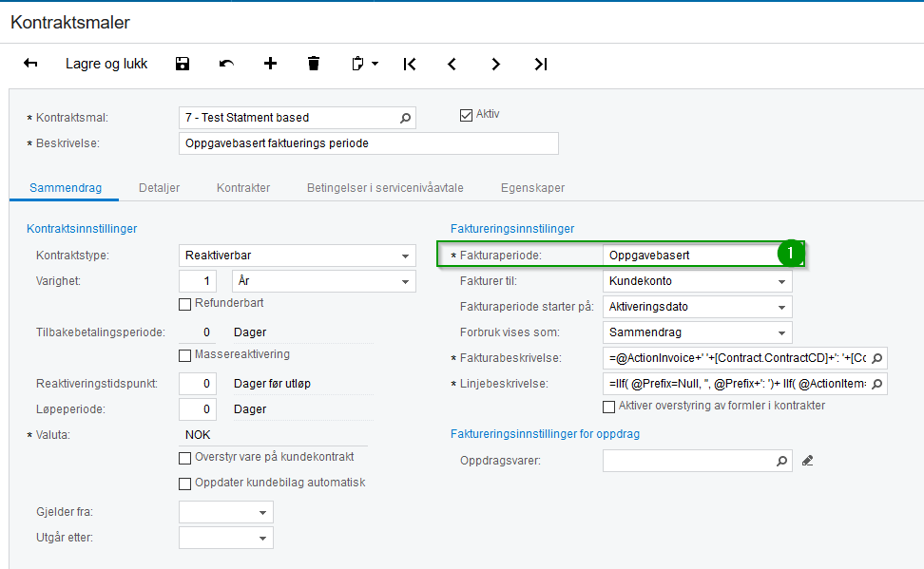Viewport: 924px width, 569px height.
Task: Add a new record with plus icon
Action: pyautogui.click(x=270, y=64)
